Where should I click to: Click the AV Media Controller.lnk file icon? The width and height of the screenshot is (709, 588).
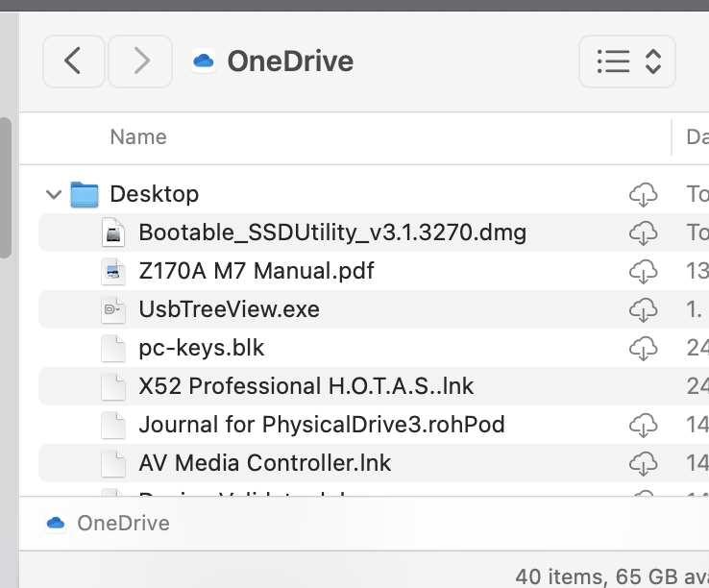point(113,464)
